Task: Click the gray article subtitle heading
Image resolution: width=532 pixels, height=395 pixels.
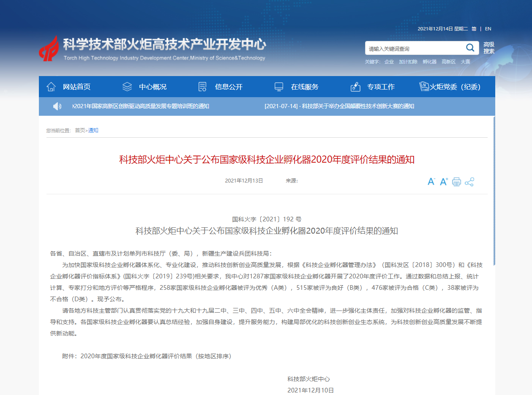Action: (x=267, y=231)
